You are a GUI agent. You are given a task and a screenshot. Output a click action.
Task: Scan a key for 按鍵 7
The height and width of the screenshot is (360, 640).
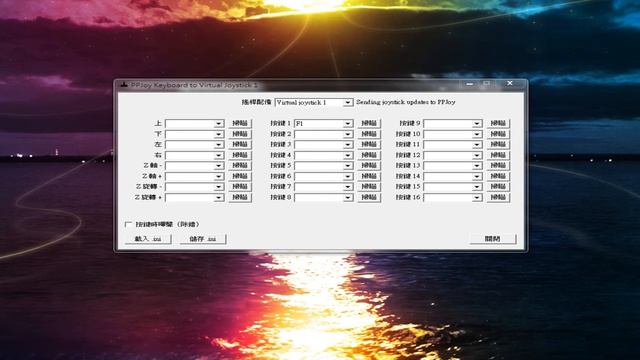click(369, 187)
